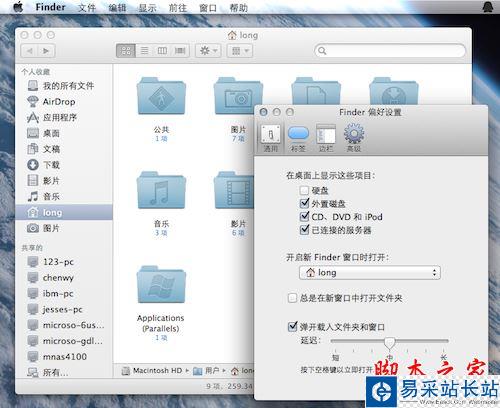Open the Finder menu
The image size is (500, 408).
[x=50, y=7]
